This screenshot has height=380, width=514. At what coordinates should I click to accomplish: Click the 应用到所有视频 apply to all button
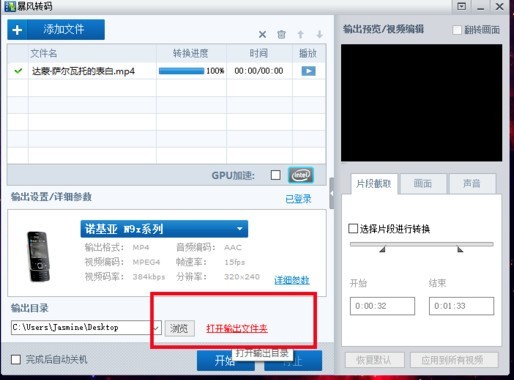pos(454,360)
